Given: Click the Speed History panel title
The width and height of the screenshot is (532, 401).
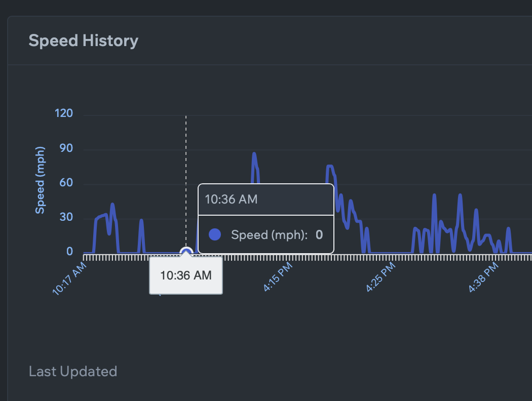Looking at the screenshot, I should pyautogui.click(x=83, y=41).
